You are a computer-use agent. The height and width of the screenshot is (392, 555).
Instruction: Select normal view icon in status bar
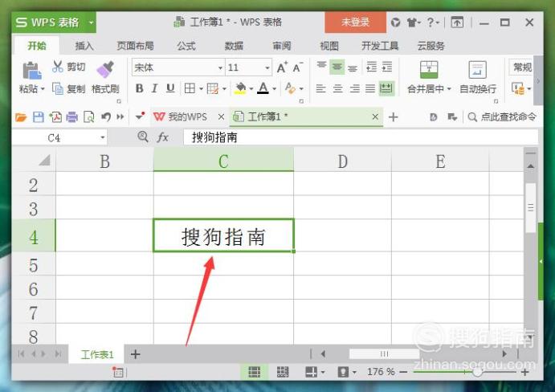coord(255,372)
